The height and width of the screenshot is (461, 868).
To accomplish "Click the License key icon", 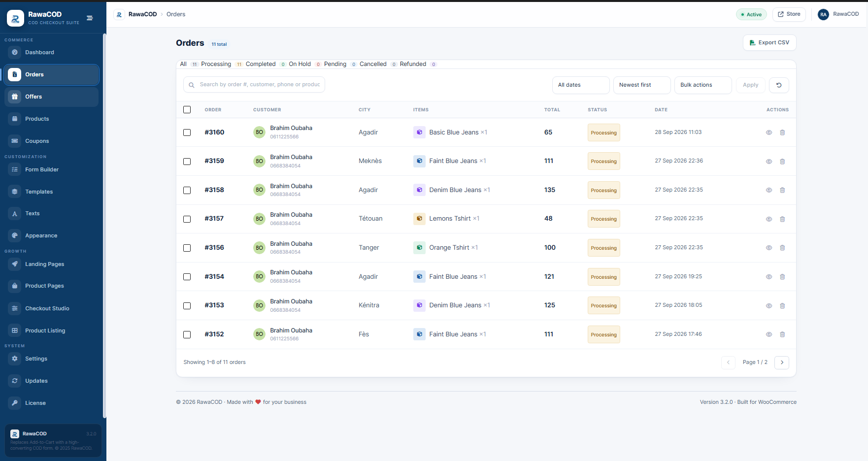I will tap(15, 403).
